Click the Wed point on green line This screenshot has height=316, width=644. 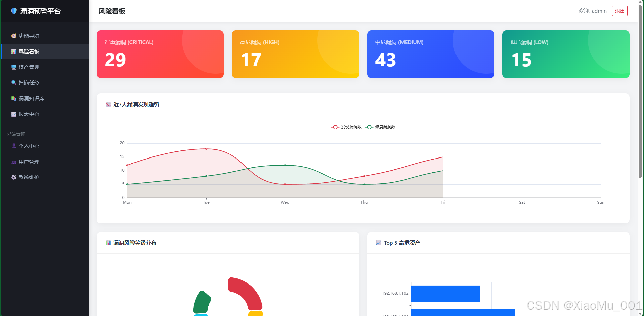pyautogui.click(x=285, y=165)
